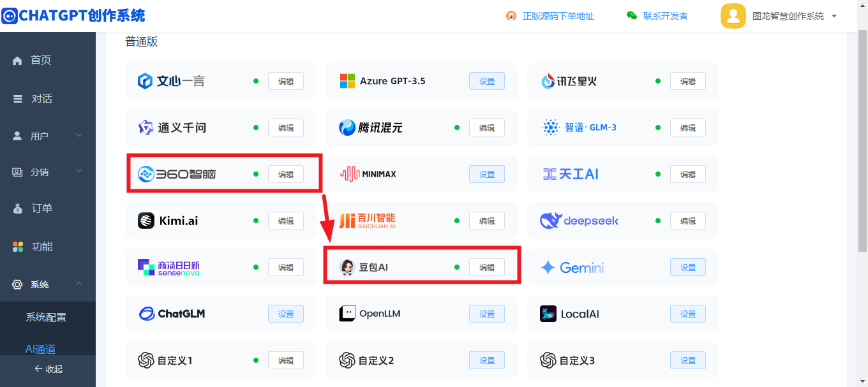Click 编辑 for 360智脑
This screenshot has height=387, width=868.
pyautogui.click(x=286, y=174)
